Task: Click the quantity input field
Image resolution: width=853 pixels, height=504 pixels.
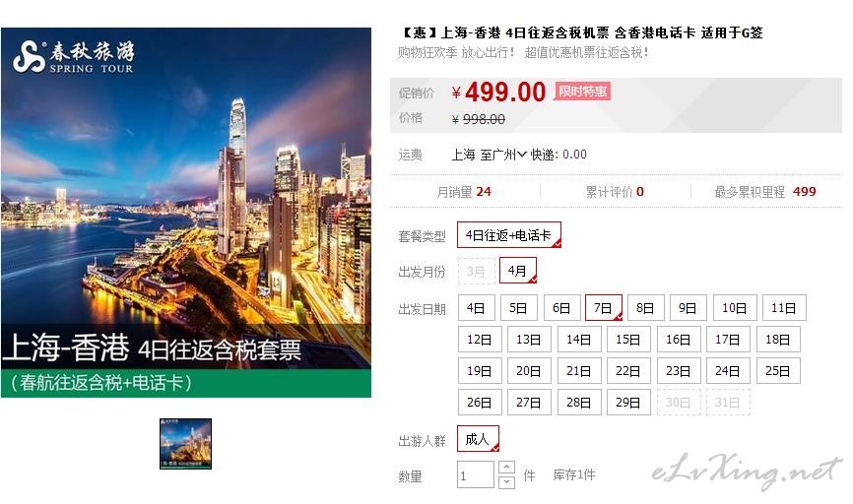Action: (476, 475)
